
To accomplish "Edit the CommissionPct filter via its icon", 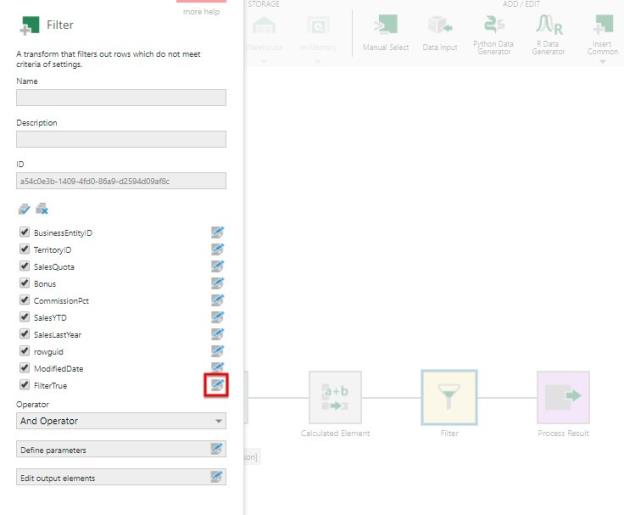I will pos(218,301).
